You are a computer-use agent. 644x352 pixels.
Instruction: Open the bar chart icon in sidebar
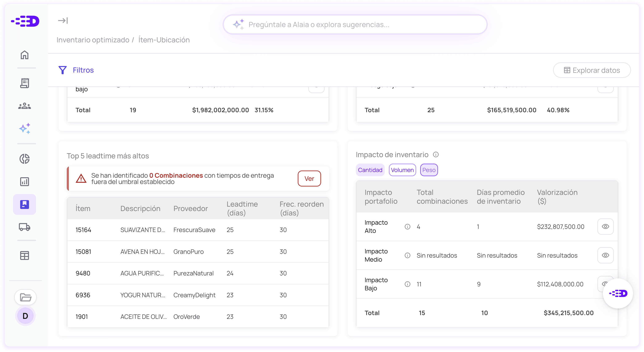click(25, 182)
